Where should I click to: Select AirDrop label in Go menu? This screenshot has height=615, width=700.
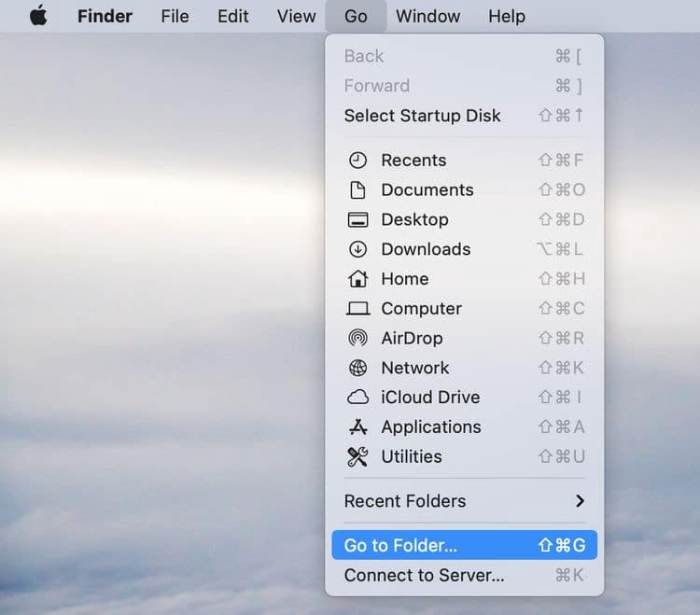tap(412, 338)
